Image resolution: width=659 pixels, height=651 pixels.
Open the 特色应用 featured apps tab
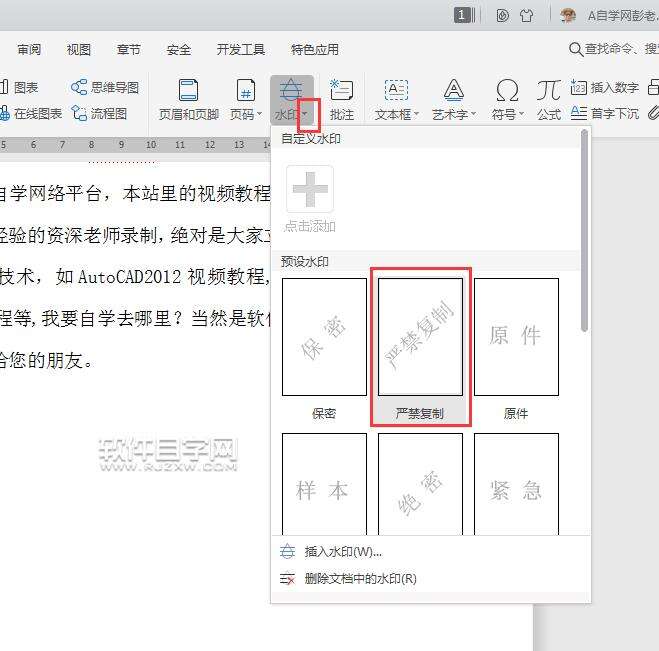click(315, 50)
